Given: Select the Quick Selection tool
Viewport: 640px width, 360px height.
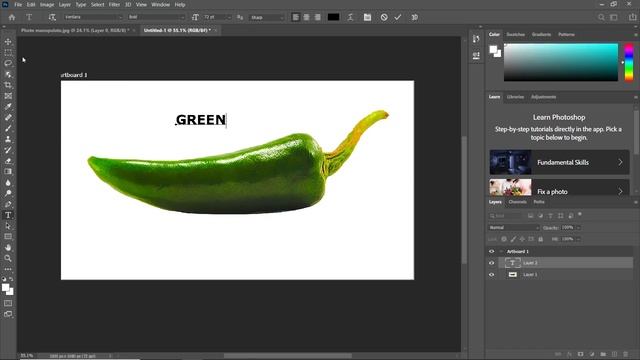Looking at the screenshot, I should pyautogui.click(x=8, y=74).
